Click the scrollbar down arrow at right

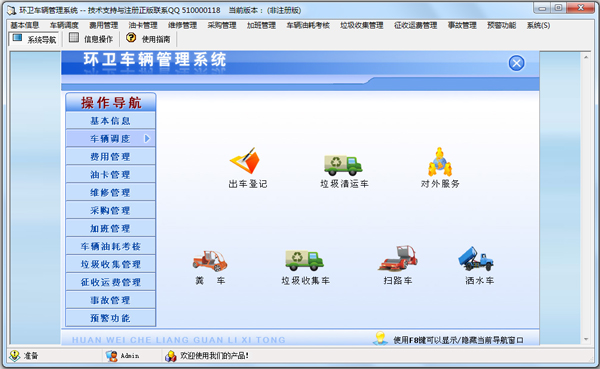[x=586, y=339]
